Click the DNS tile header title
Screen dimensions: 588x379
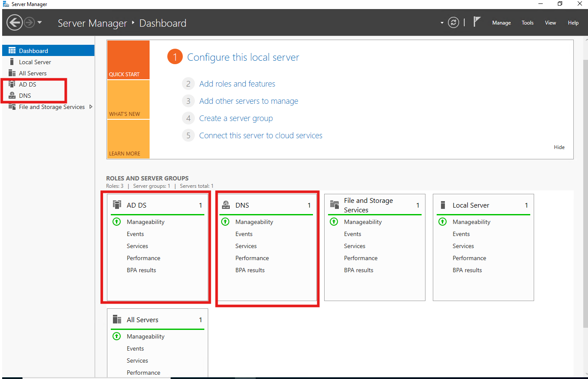pyautogui.click(x=242, y=205)
